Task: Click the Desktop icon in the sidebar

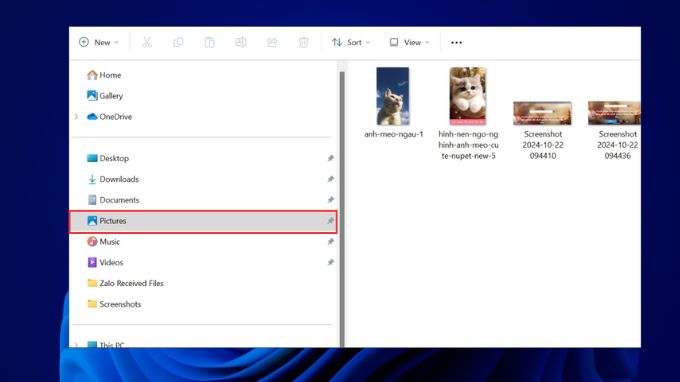Action: (x=92, y=158)
